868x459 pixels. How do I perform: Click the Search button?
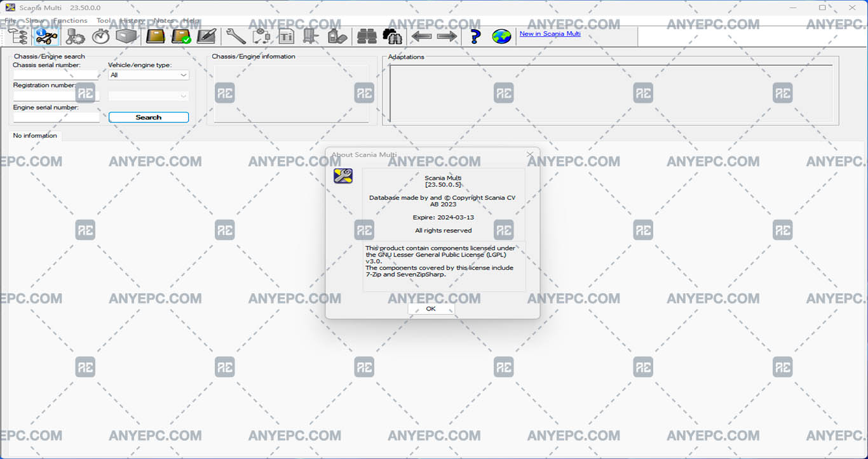[149, 117]
